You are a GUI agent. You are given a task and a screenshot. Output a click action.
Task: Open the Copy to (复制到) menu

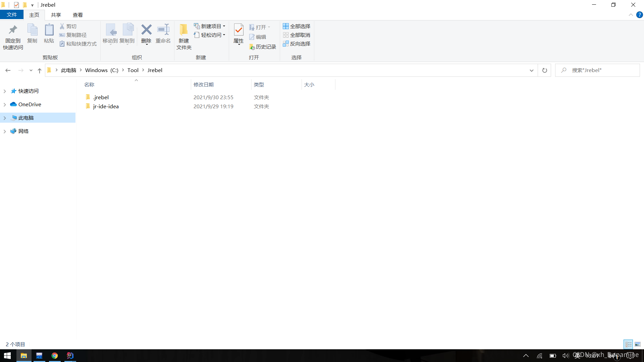(127, 34)
